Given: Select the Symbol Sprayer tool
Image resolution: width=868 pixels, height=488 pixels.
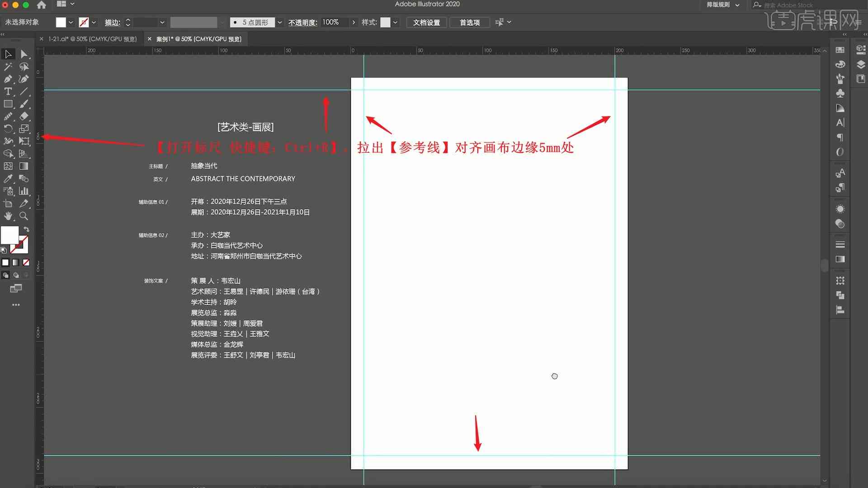Looking at the screenshot, I should [x=8, y=191].
